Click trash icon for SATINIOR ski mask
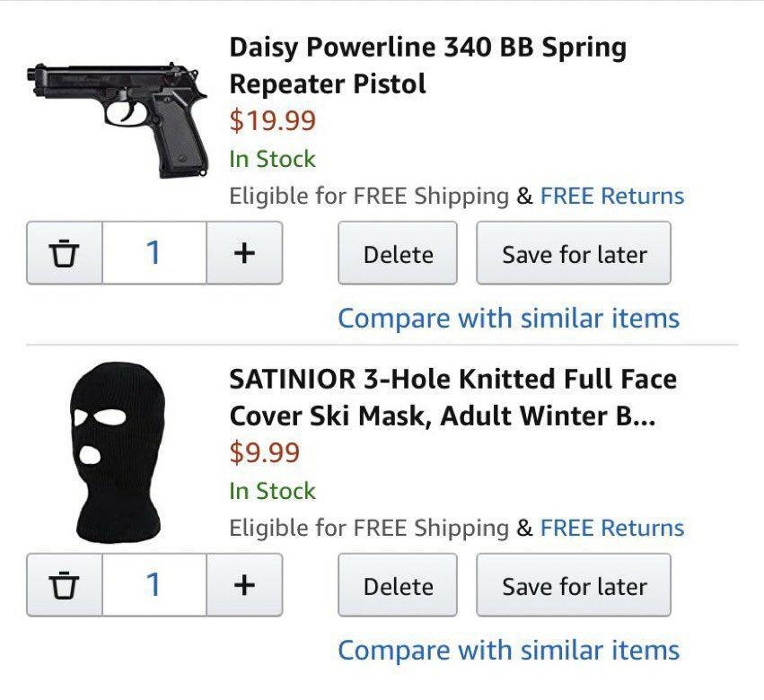The image size is (764, 700). tap(64, 586)
